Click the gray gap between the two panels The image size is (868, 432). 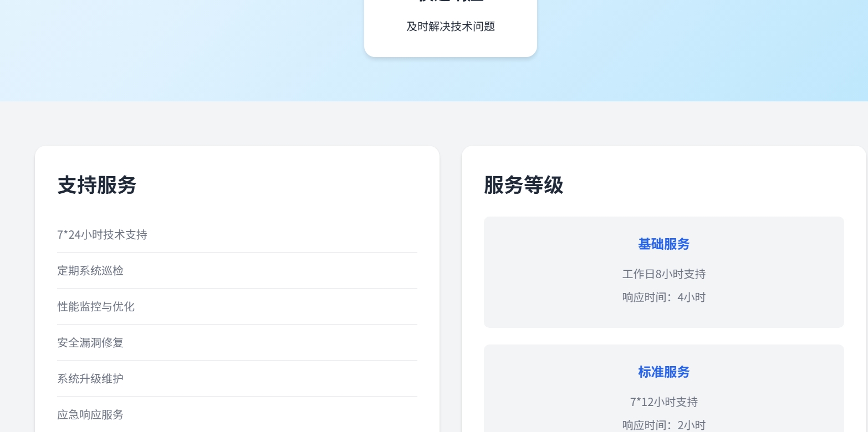pos(451,277)
